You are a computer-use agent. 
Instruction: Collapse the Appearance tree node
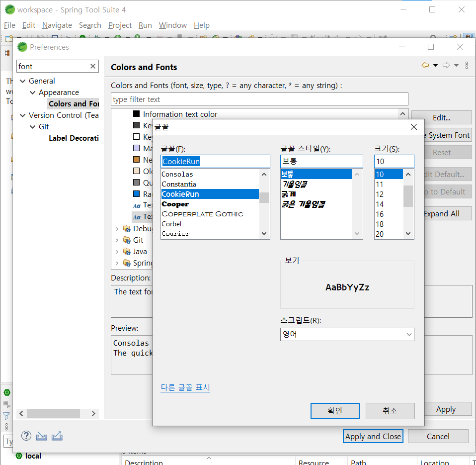[32, 93]
